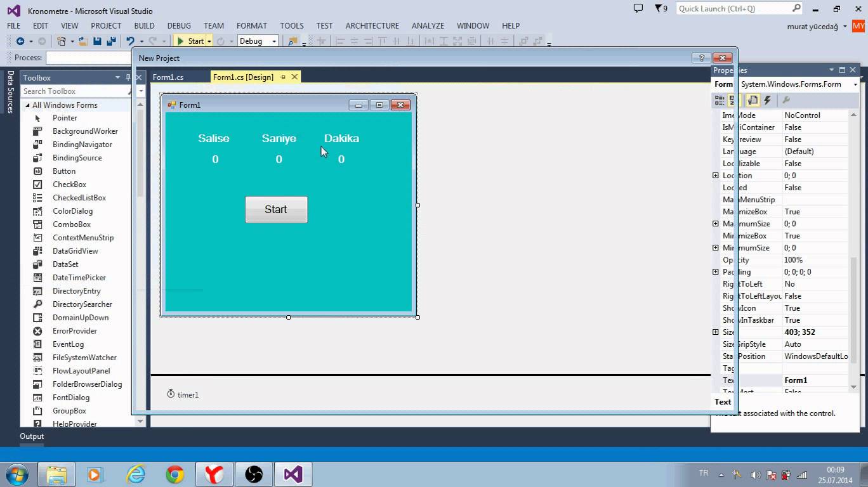868x487 pixels.
Task: Click the Save All toolbar icon
Action: (x=110, y=41)
